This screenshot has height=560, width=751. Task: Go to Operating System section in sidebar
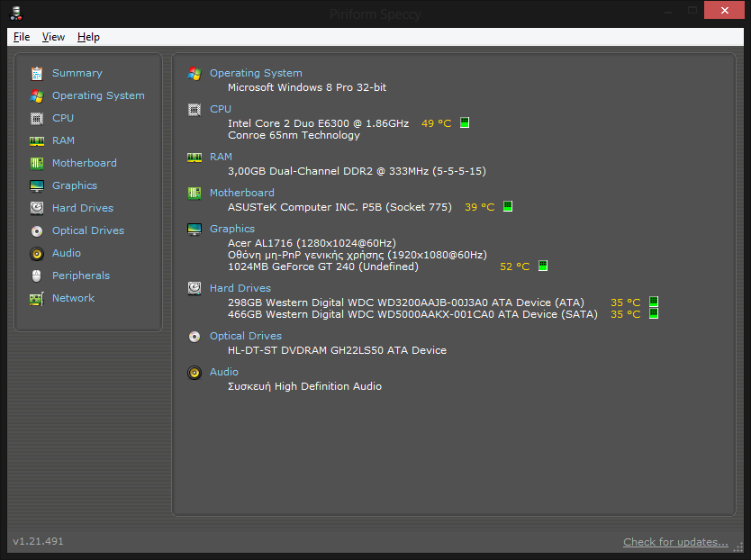point(98,95)
